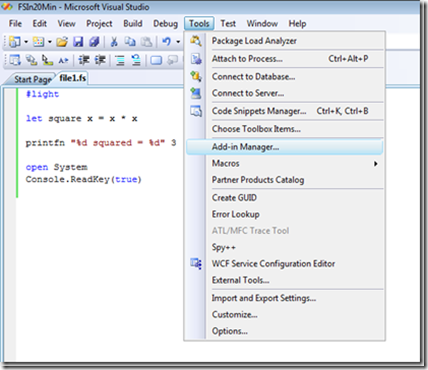This screenshot has width=428, height=370.
Task: Open the Test menu
Action: click(228, 24)
